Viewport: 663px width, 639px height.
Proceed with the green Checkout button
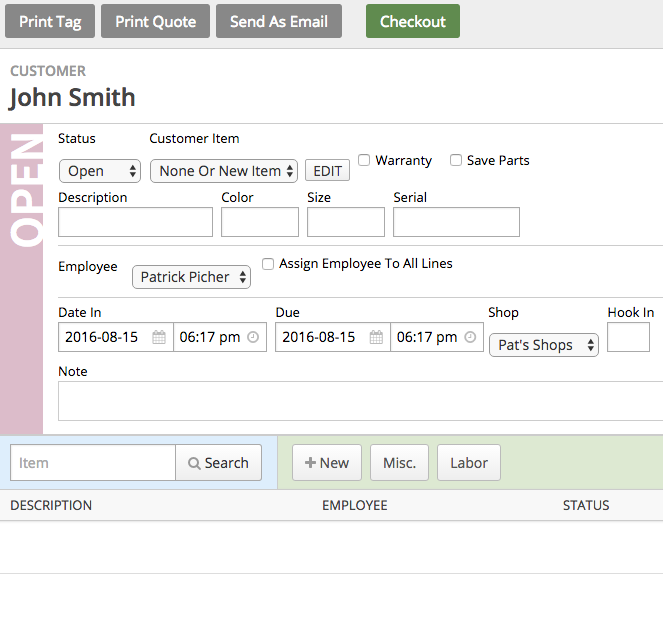413,21
